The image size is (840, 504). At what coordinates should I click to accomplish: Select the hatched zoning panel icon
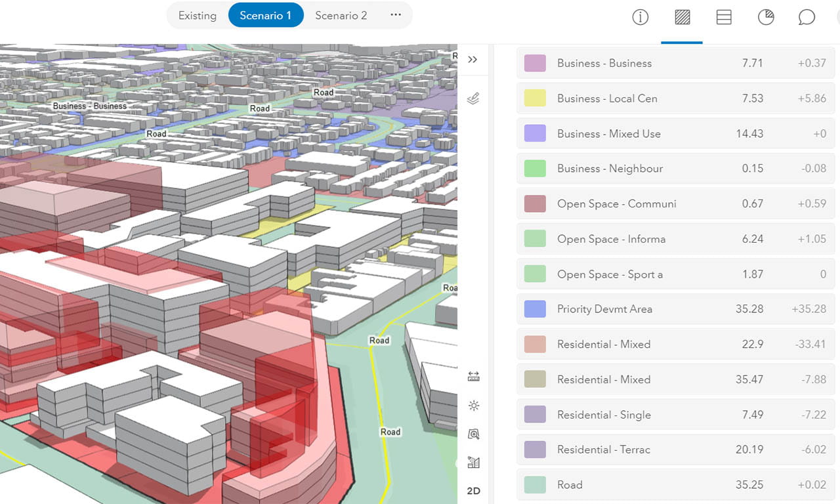(x=682, y=17)
